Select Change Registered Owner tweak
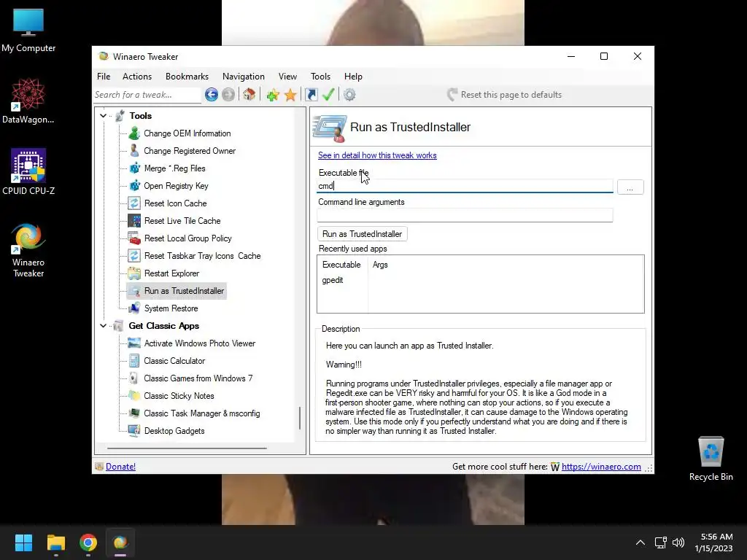The image size is (747, 560). 190,151
